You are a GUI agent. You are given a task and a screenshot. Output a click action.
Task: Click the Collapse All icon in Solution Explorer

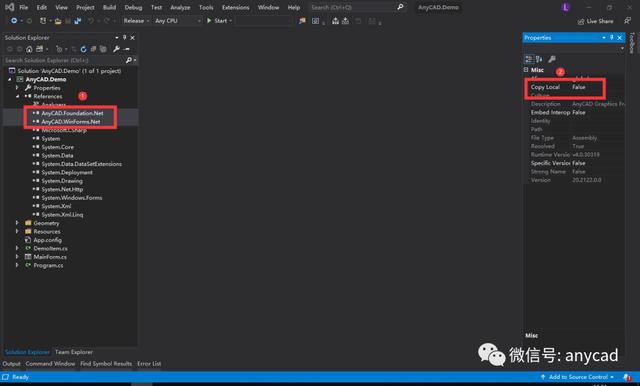point(93,49)
